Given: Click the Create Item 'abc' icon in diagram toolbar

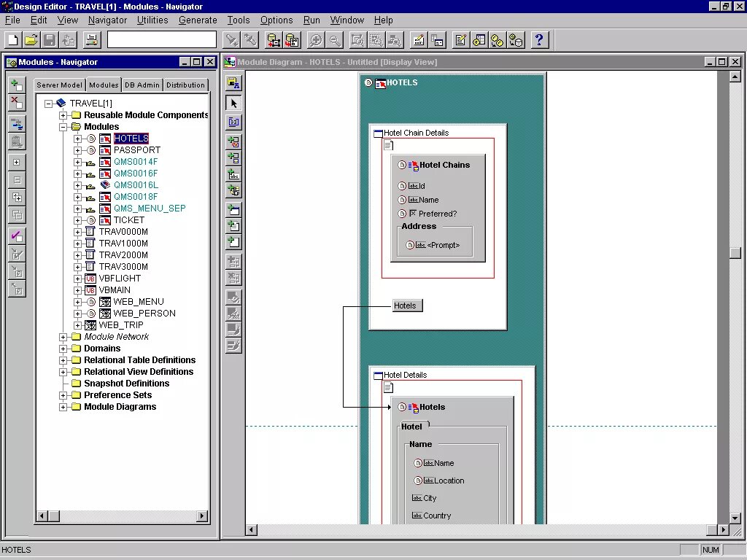Looking at the screenshot, I should coord(233,174).
